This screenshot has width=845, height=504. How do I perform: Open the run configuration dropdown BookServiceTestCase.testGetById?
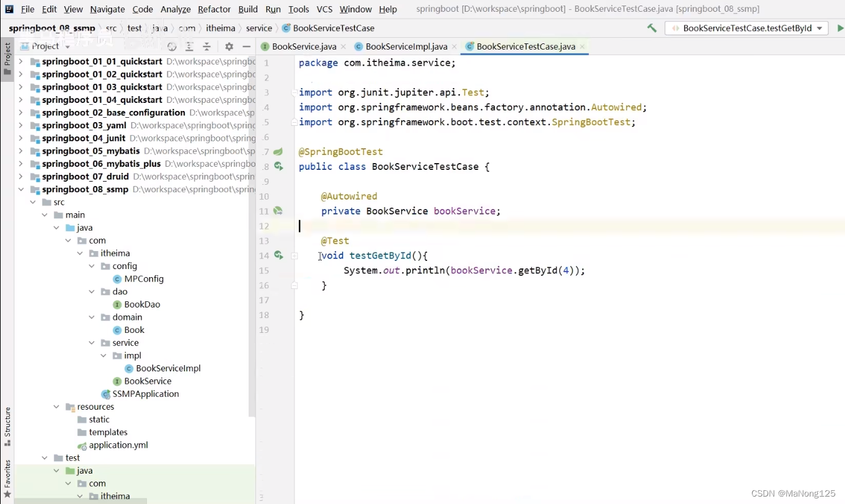pyautogui.click(x=746, y=28)
